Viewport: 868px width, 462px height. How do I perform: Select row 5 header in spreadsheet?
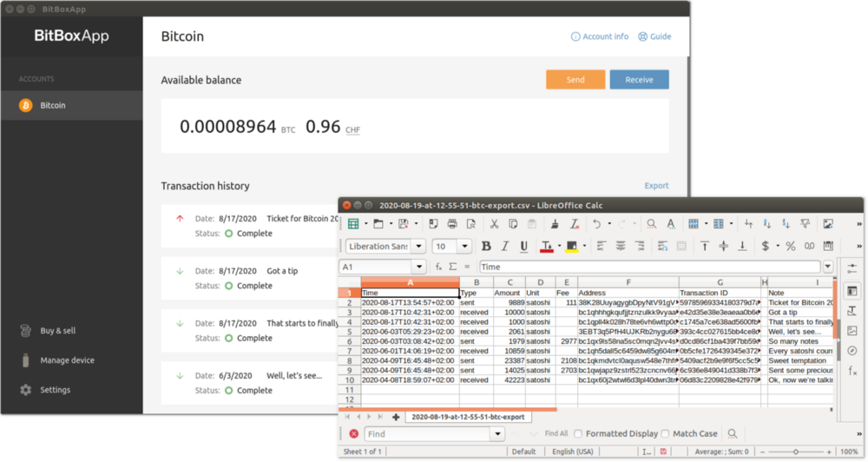(349, 332)
